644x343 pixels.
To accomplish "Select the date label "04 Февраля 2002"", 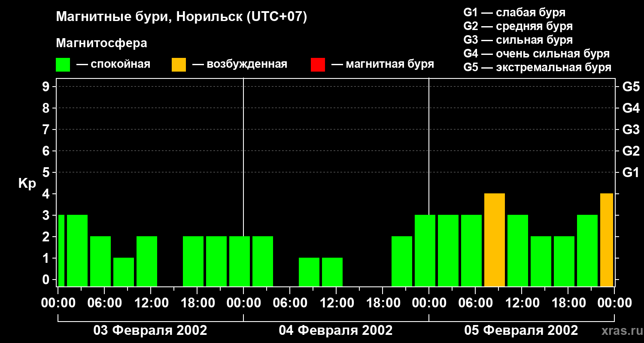I will 336,330.
